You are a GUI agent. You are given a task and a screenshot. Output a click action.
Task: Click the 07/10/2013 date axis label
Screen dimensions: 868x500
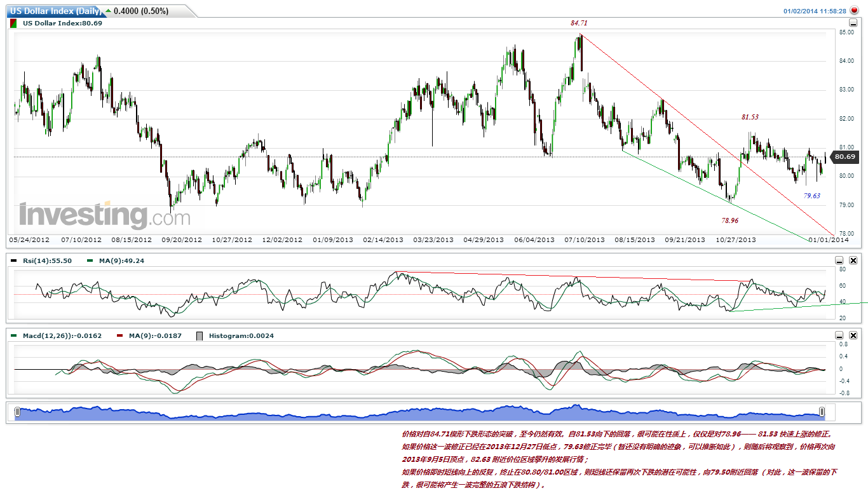point(585,240)
